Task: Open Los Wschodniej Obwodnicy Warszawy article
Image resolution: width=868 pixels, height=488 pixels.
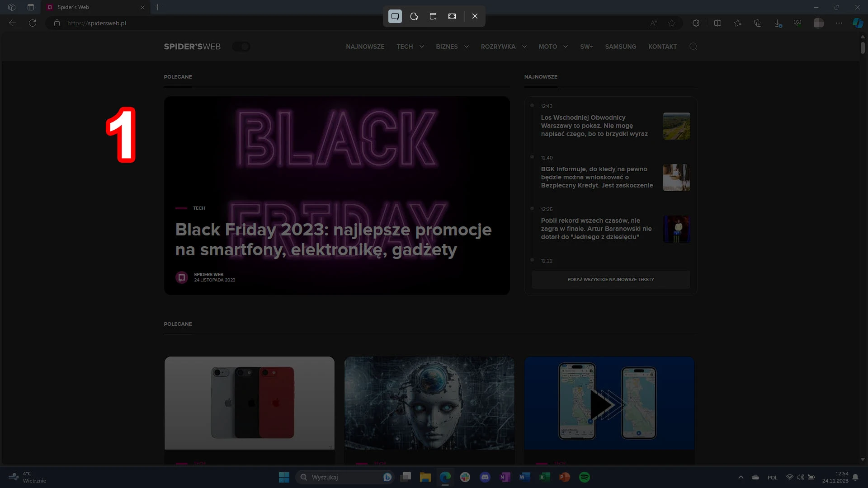Action: 594,126
